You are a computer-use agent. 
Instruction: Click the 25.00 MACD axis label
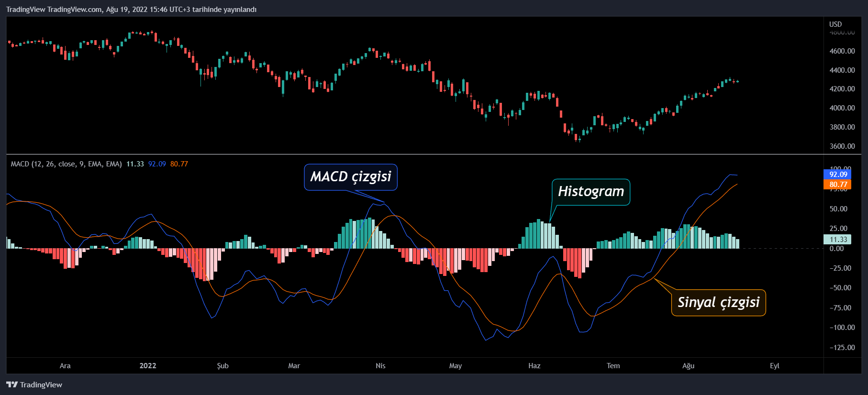coord(838,229)
